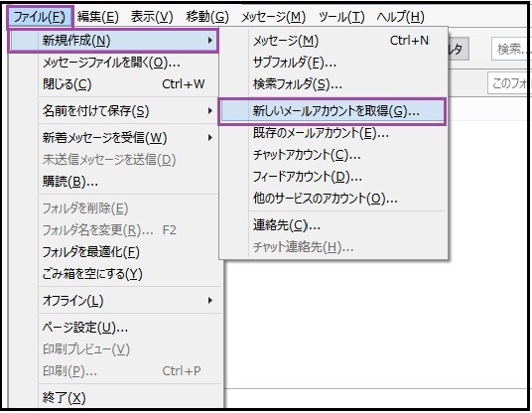The image size is (532, 413).
Task: Select 新しいメールアカウントを取得(G)
Action: click(332, 111)
